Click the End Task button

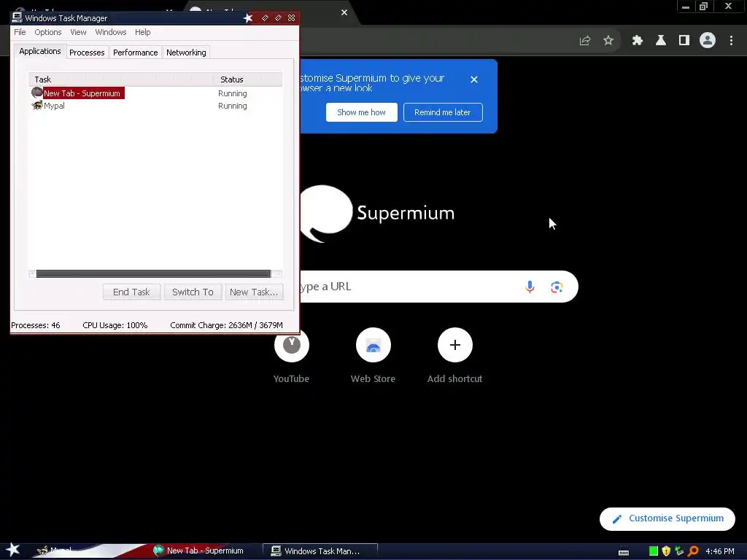click(131, 292)
